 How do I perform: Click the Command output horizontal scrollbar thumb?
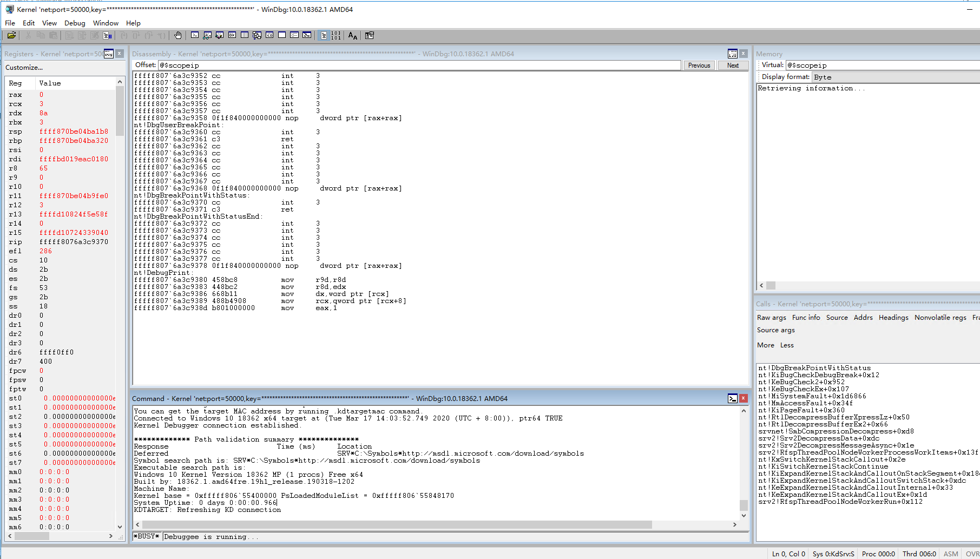point(397,524)
